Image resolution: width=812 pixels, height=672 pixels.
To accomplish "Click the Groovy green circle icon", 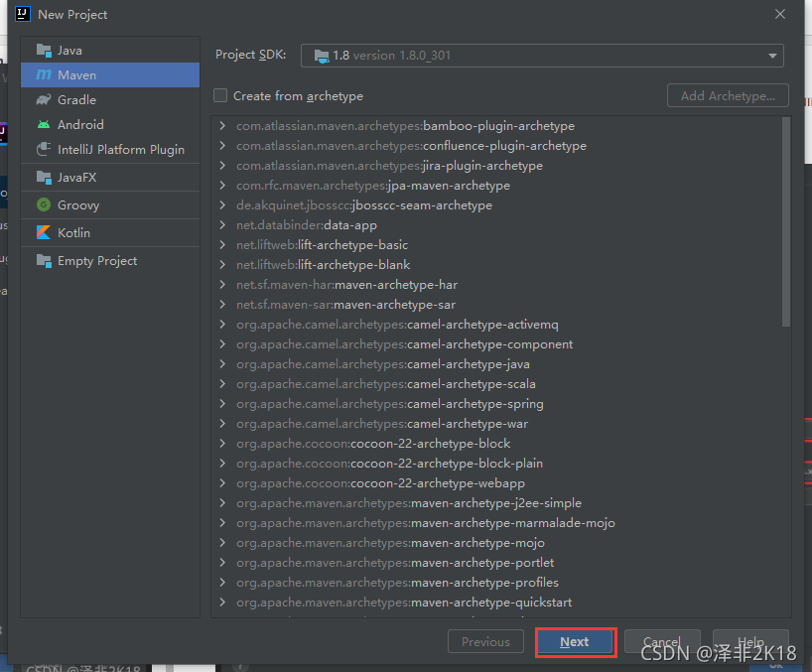I will (44, 205).
